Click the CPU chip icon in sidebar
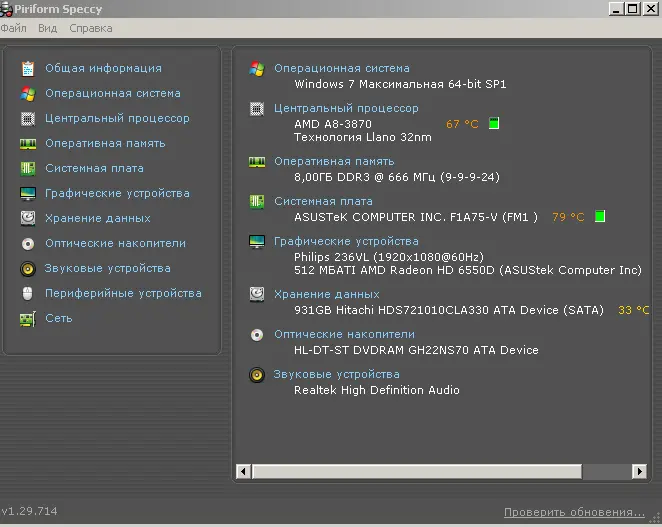 28,119
